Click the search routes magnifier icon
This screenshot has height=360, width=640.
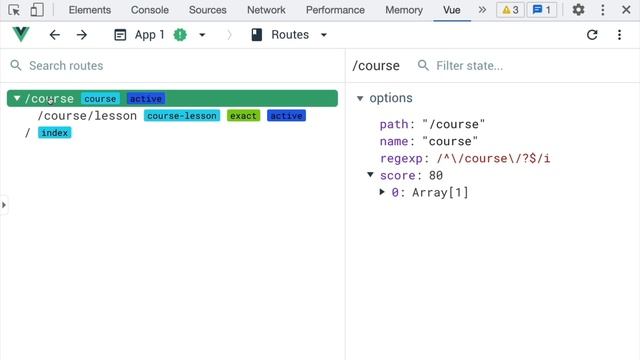[16, 65]
